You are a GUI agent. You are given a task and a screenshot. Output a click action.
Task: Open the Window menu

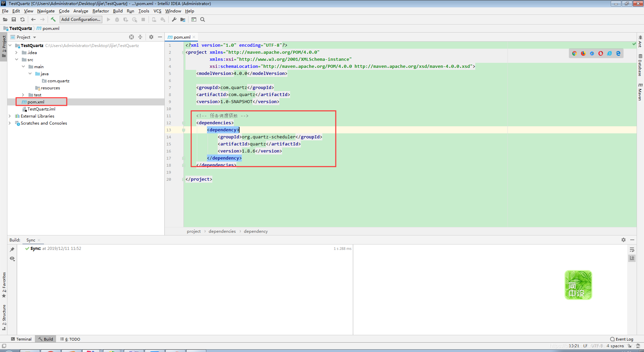173,11
